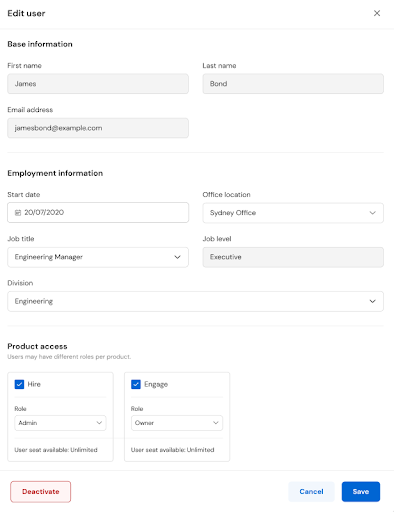394x512 pixels.
Task: Click the Start date input field
Action: point(98,212)
